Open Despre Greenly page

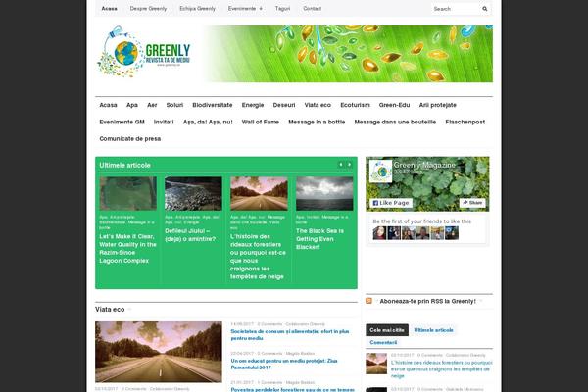click(x=148, y=8)
